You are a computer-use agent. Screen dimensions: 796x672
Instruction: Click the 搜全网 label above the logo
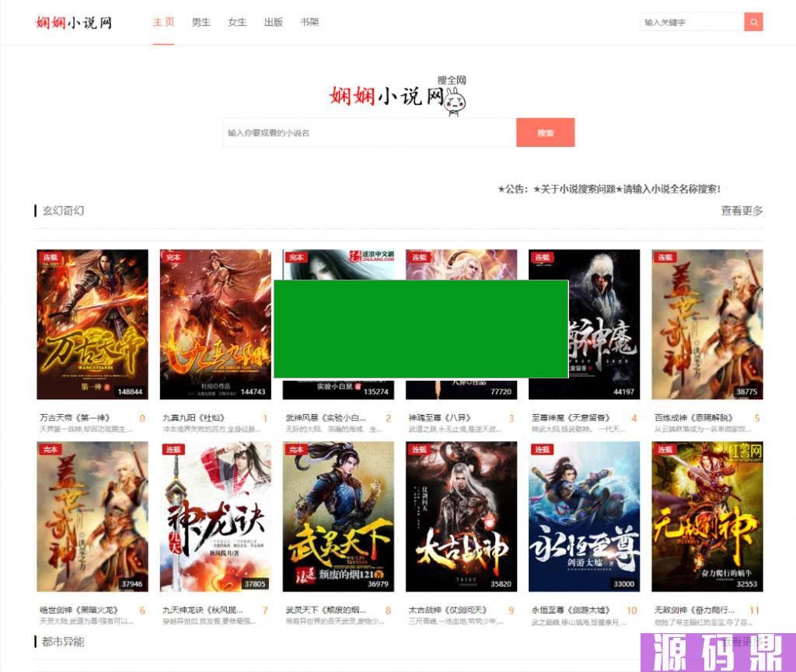(x=452, y=80)
